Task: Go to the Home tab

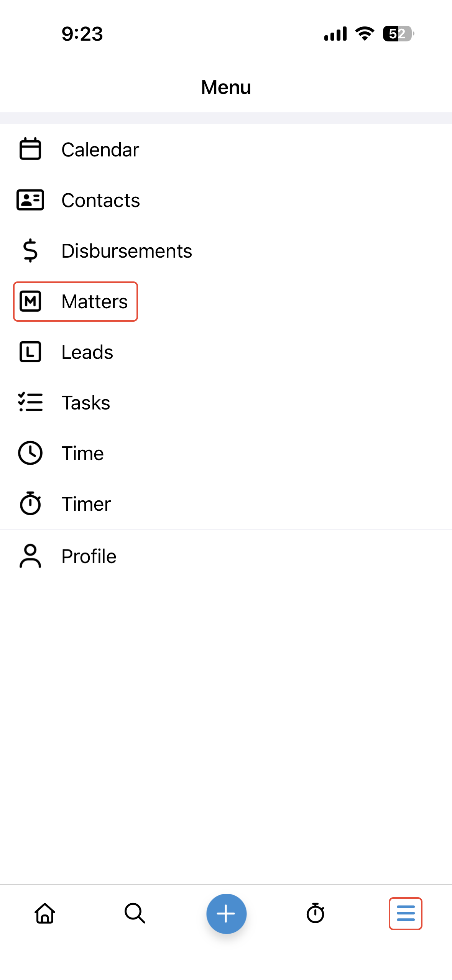Action: click(x=45, y=913)
